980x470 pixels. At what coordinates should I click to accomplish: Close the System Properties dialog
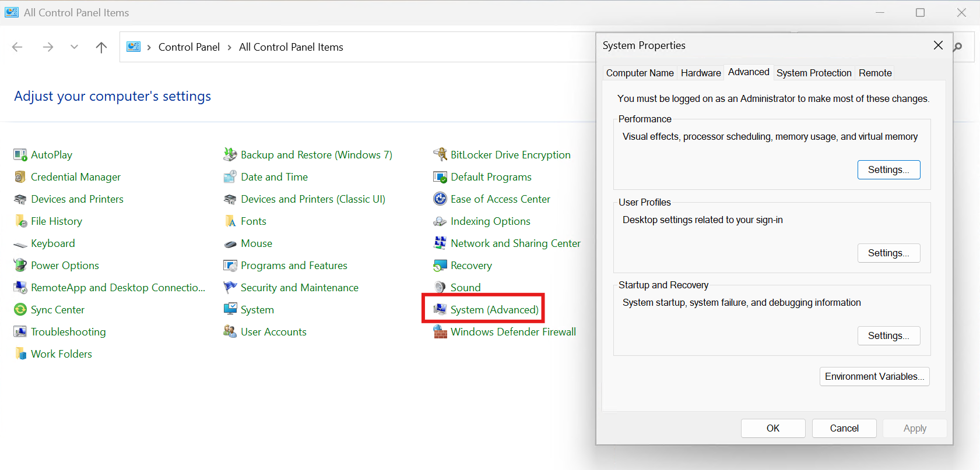point(938,45)
